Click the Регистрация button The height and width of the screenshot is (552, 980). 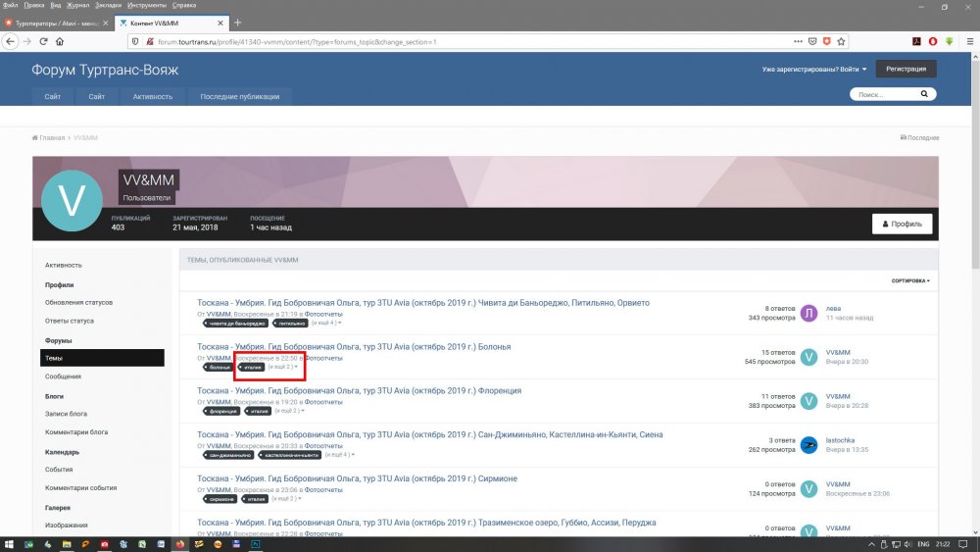906,70
